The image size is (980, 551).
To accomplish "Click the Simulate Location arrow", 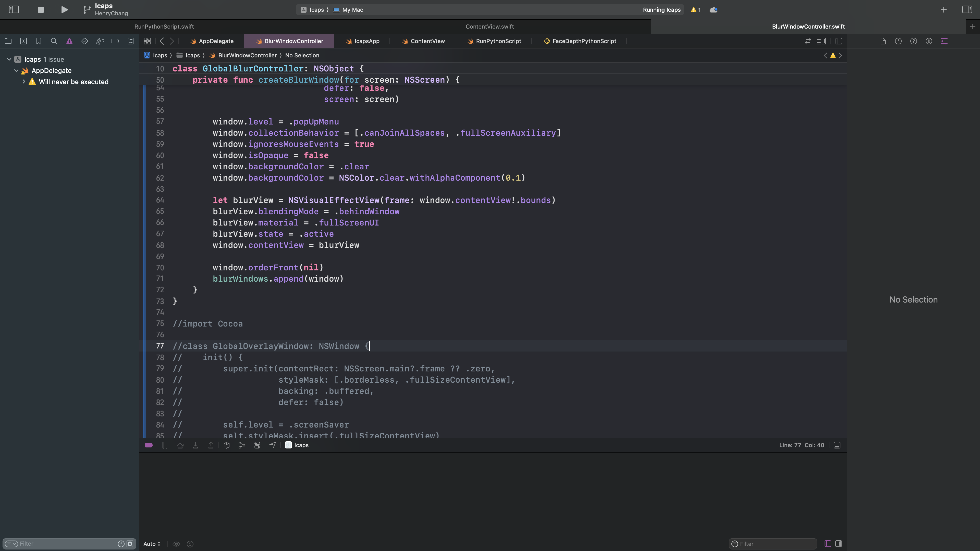I will click(272, 445).
